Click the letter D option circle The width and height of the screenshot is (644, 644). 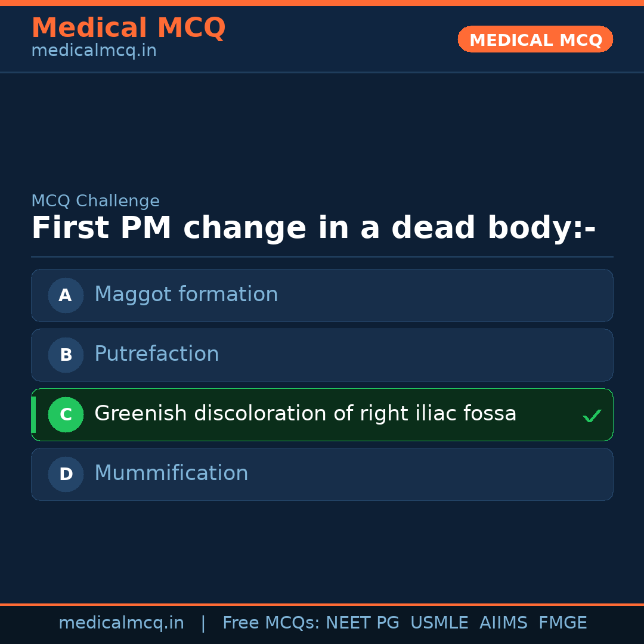(x=66, y=474)
